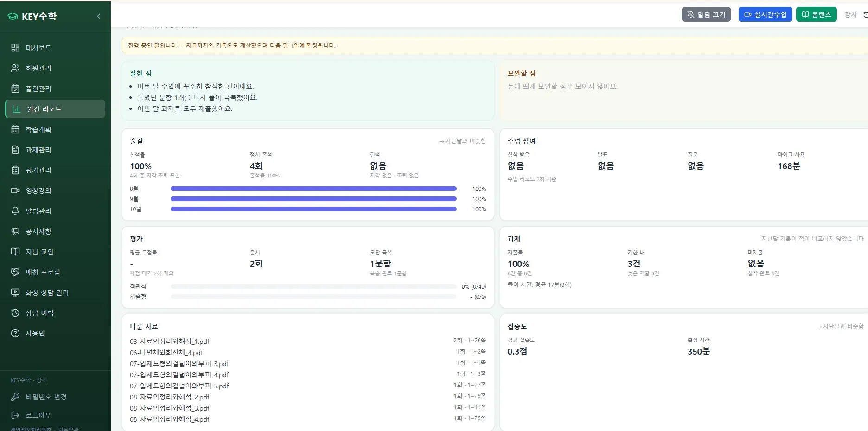Collapse the sidebar with the chevron
The height and width of the screenshot is (431, 868).
(x=98, y=16)
